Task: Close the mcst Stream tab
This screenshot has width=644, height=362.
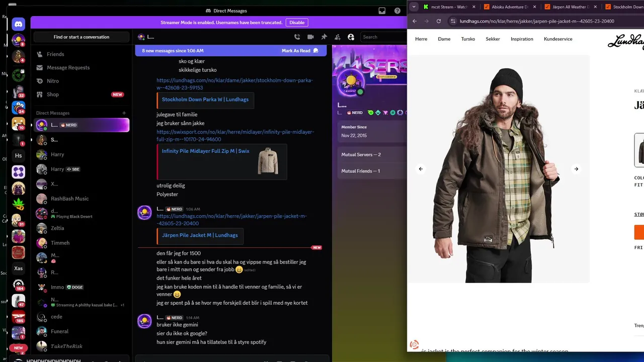Action: [474, 7]
